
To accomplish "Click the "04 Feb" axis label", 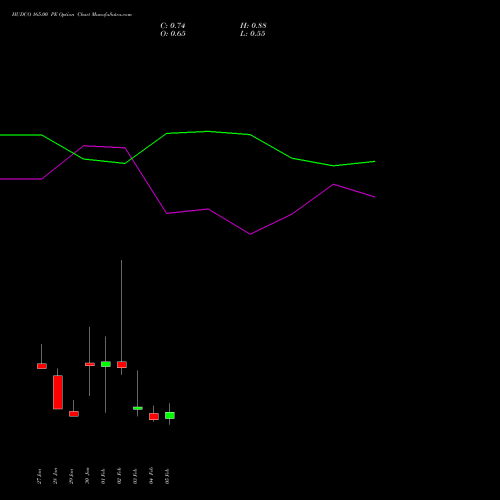I will [x=151, y=476].
